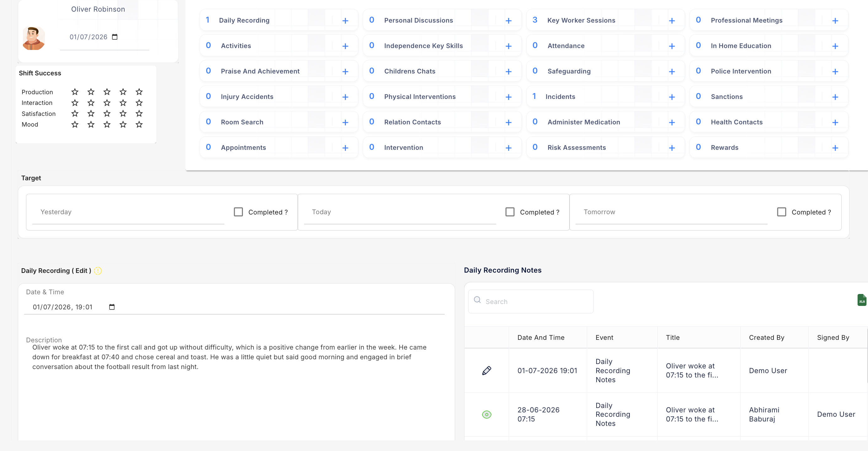Add a new Incidents entry

point(672,97)
